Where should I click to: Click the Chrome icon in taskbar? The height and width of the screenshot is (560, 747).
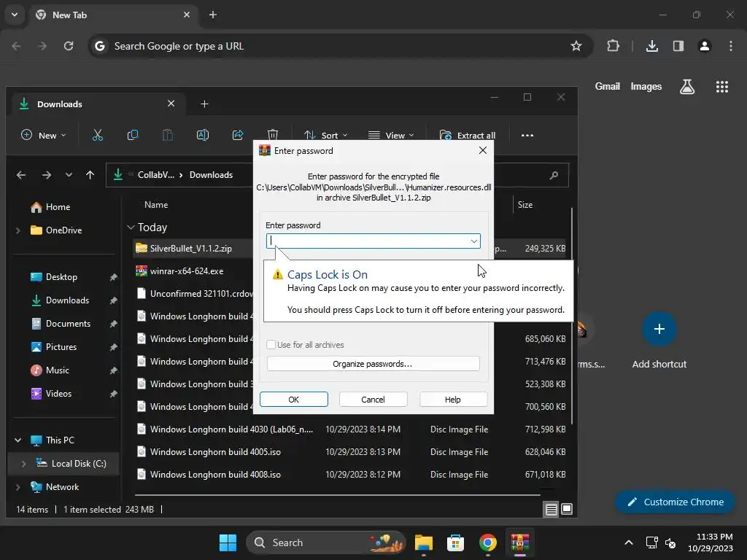[488, 542]
